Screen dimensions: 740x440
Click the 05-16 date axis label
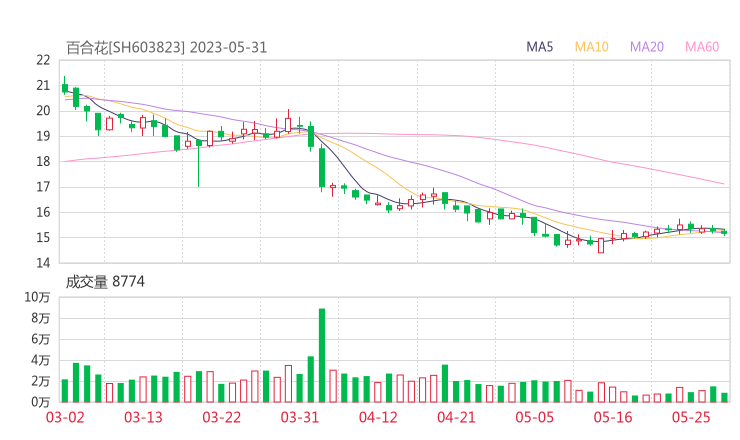(613, 417)
